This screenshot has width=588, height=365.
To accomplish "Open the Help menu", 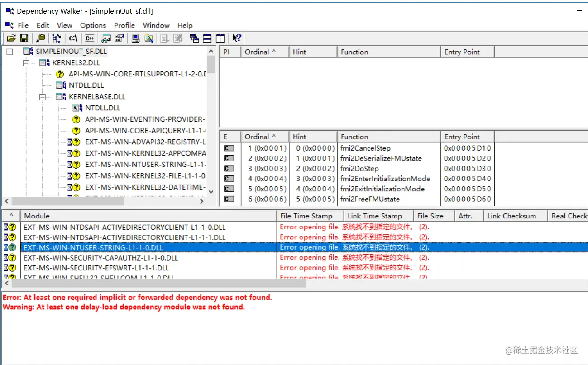I will coord(185,25).
